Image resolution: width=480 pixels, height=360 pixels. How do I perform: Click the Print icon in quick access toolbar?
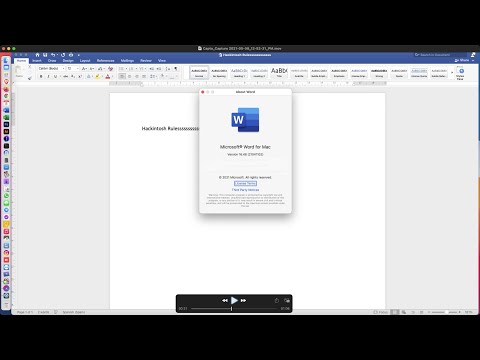point(71,55)
